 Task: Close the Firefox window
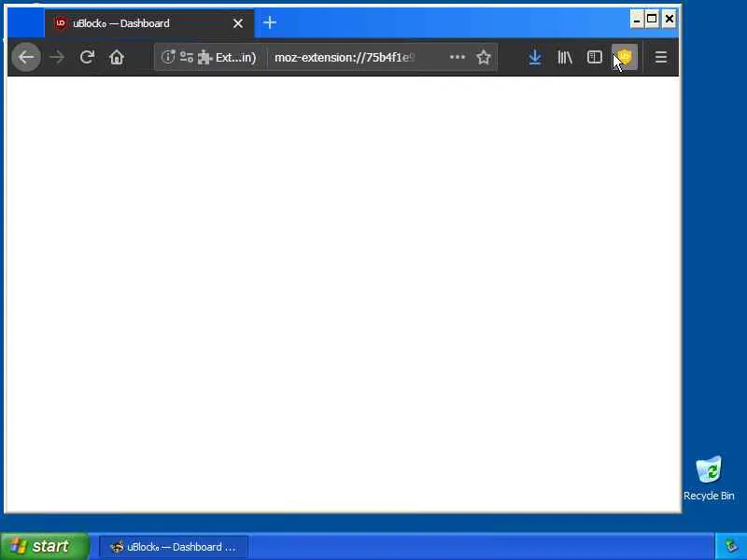pos(669,19)
